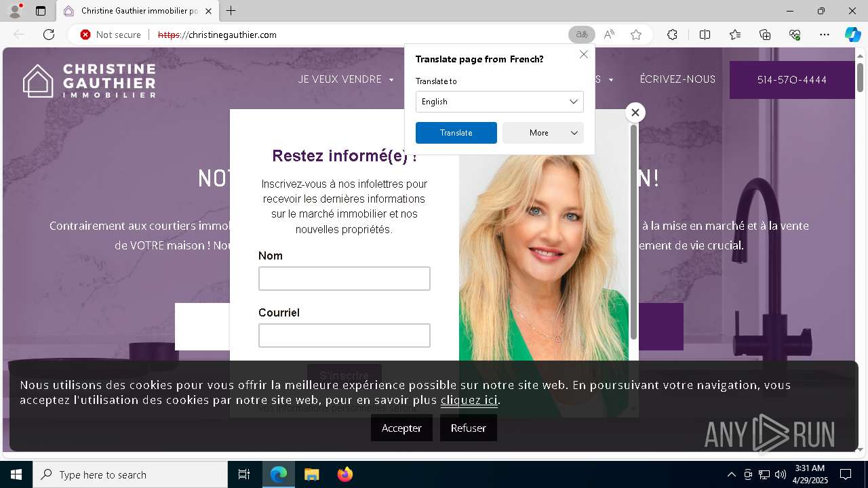Open Firefox in taskbar

click(344, 474)
